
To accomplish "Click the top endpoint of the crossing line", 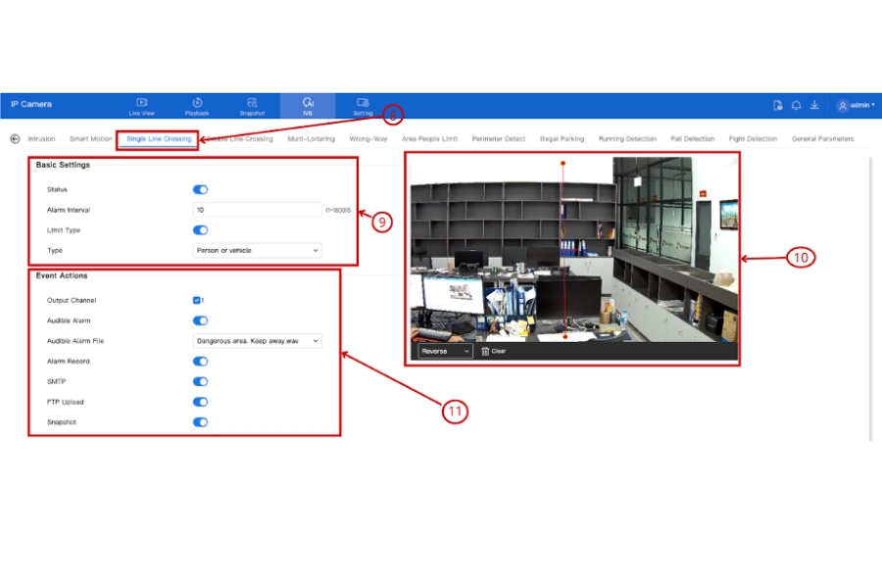I will [x=563, y=164].
